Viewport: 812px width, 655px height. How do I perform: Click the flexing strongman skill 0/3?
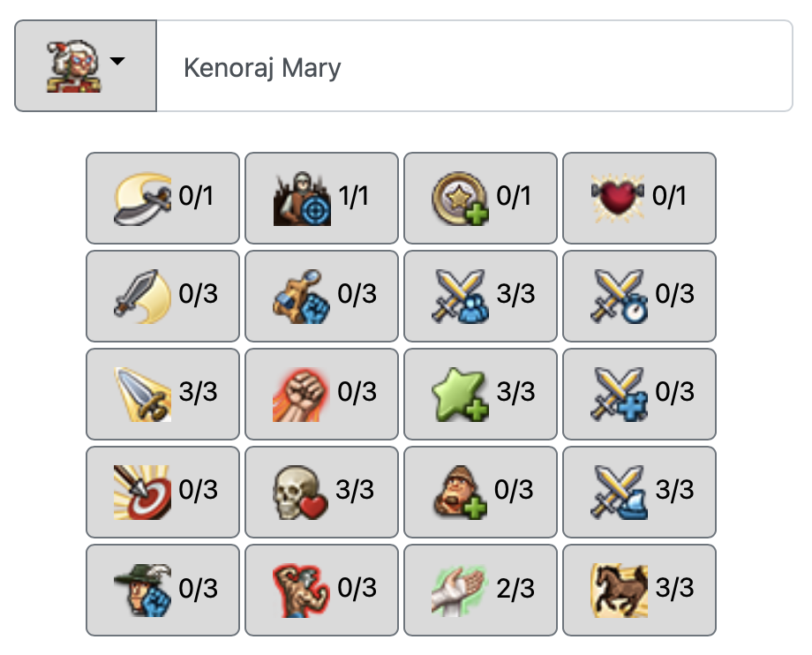[x=321, y=590]
